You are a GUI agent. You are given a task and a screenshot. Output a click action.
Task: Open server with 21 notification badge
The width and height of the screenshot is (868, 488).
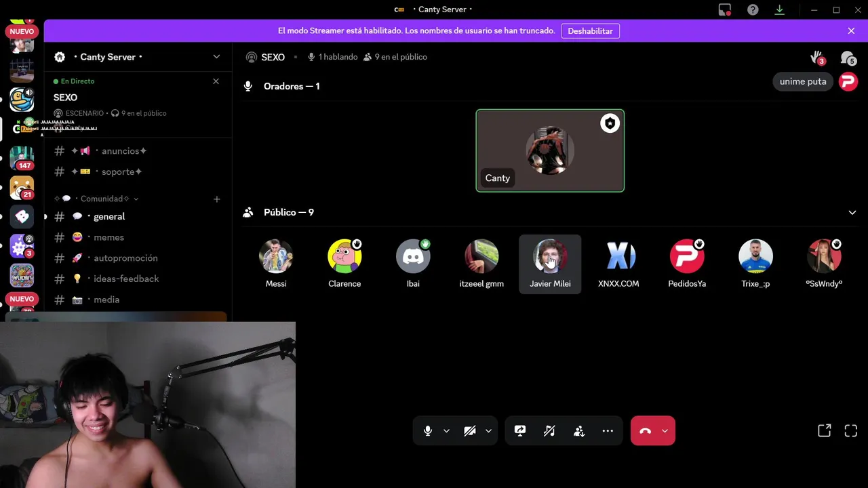pos(22,188)
